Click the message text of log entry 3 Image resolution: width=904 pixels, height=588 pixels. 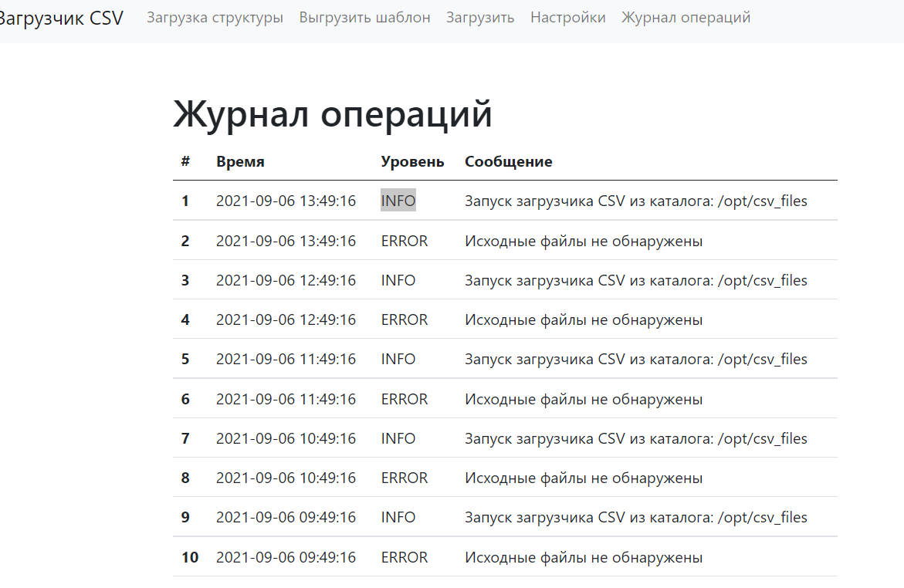[635, 279]
